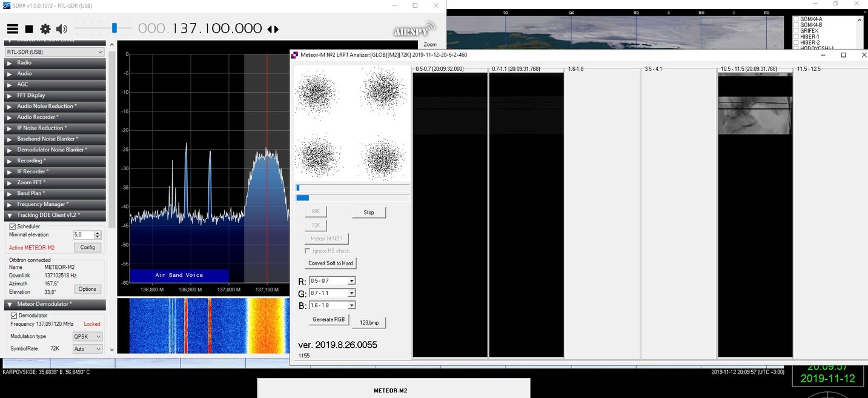Mute audio using the speaker icon
This screenshot has height=398, width=868.
pyautogui.click(x=62, y=29)
